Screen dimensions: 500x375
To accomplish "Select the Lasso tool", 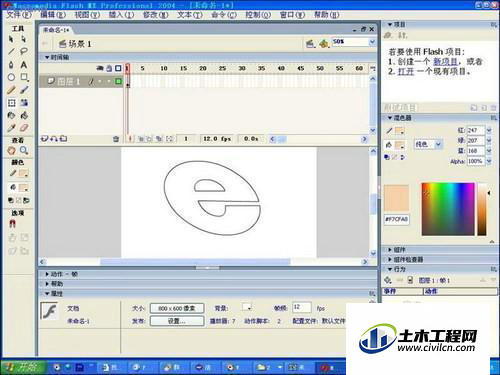I will point(23,51).
